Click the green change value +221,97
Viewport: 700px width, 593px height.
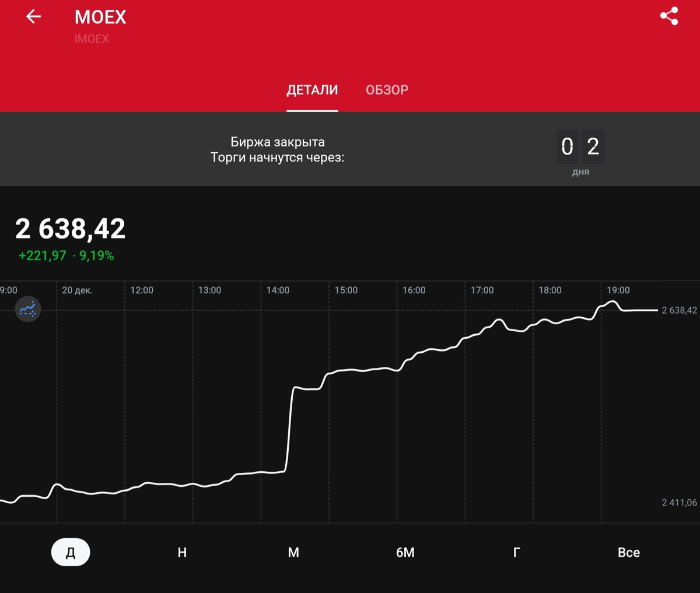click(41, 255)
